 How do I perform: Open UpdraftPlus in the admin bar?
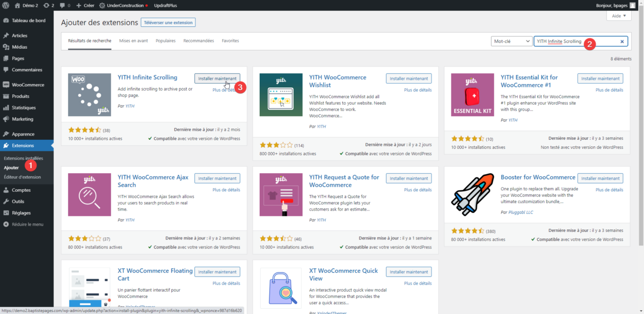coord(164,5)
